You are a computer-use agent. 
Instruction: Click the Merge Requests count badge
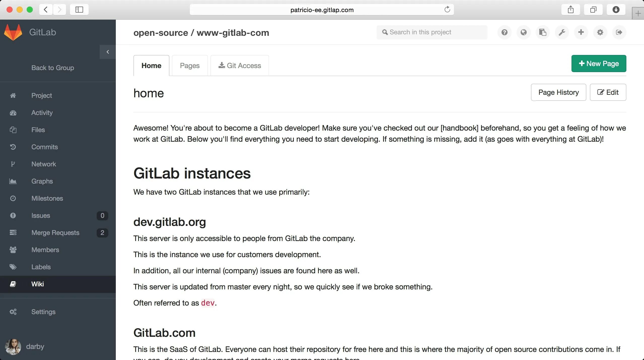102,232
